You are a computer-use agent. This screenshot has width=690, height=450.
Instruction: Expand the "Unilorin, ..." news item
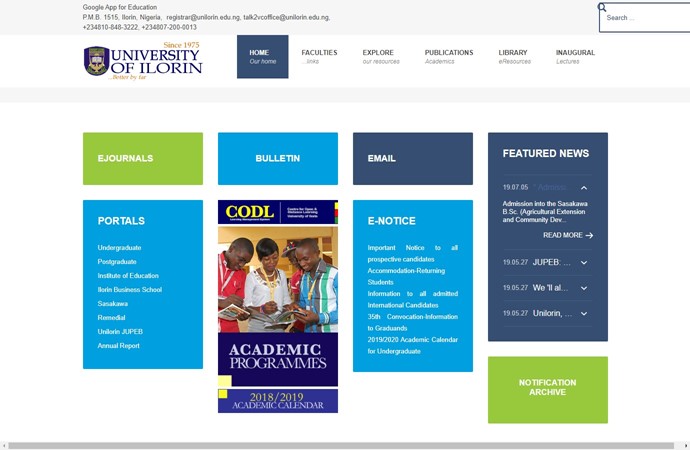584,314
